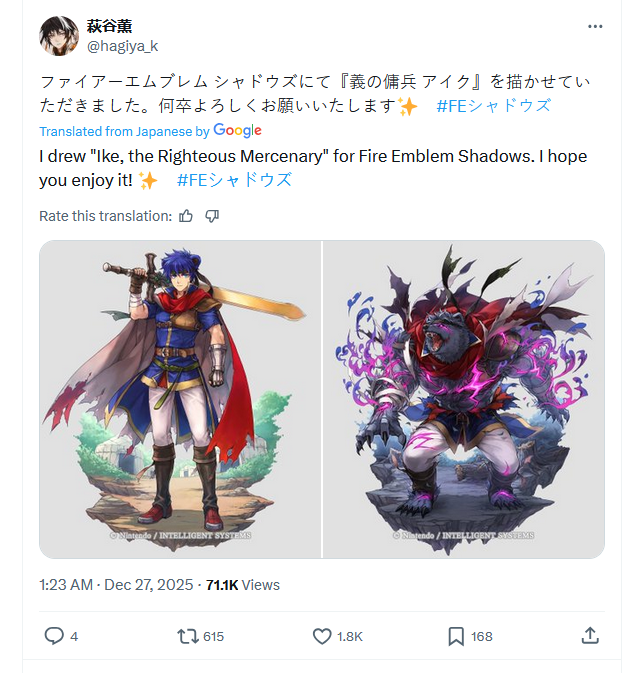Click the repost arrows icon

(187, 636)
